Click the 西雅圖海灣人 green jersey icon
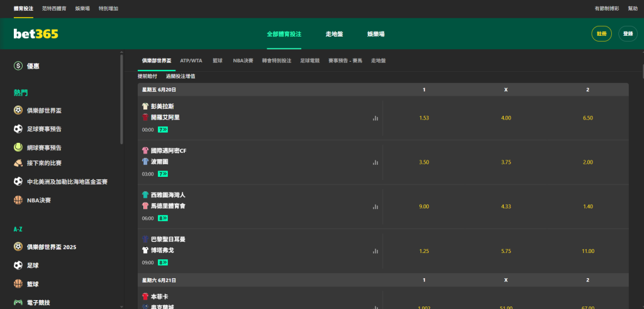644x309 pixels. [x=145, y=195]
